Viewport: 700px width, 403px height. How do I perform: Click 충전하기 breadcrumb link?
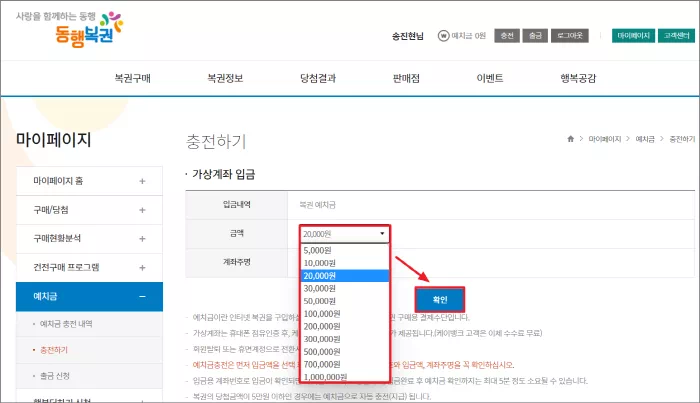click(x=682, y=139)
